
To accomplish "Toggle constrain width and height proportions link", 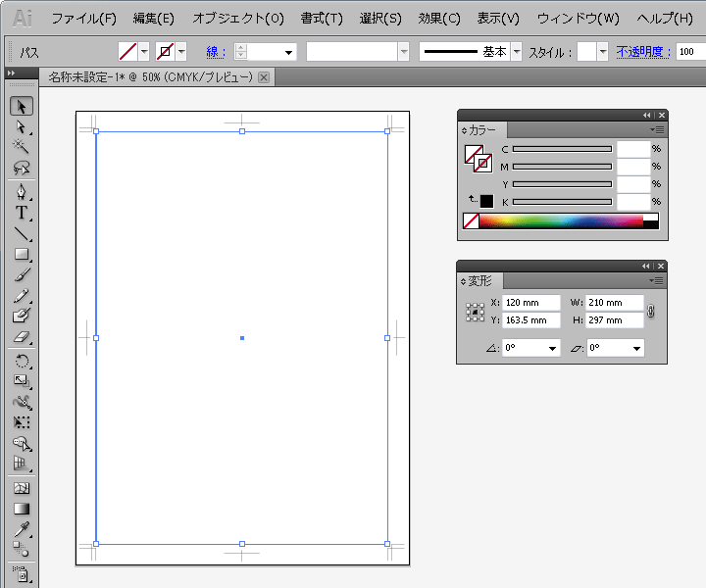I will pyautogui.click(x=651, y=312).
